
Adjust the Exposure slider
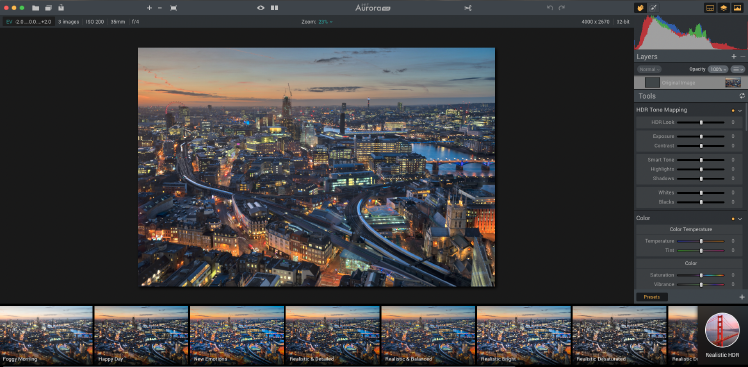coord(701,136)
